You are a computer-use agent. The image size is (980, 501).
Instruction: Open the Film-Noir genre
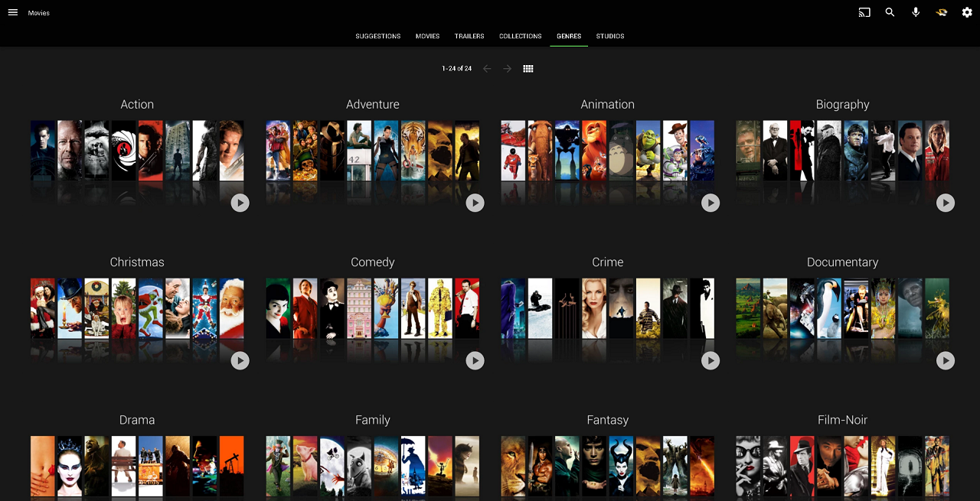pyautogui.click(x=842, y=419)
